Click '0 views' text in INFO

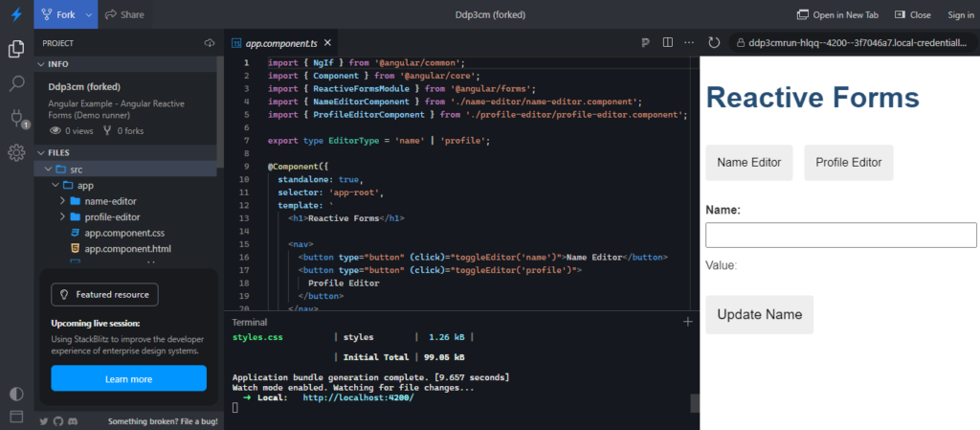78,130
